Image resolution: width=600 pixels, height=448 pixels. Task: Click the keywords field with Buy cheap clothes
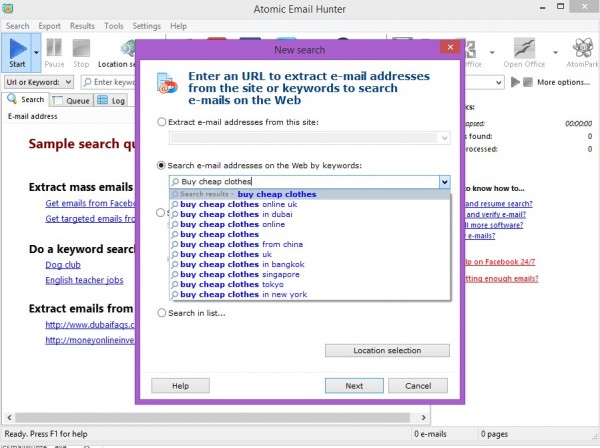(x=305, y=182)
